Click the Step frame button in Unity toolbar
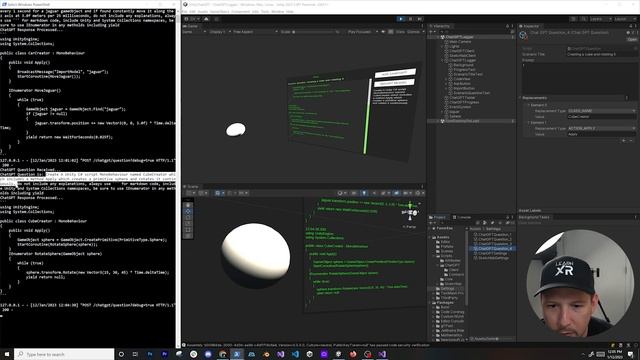This screenshot has height=360, width=640. (419, 19)
